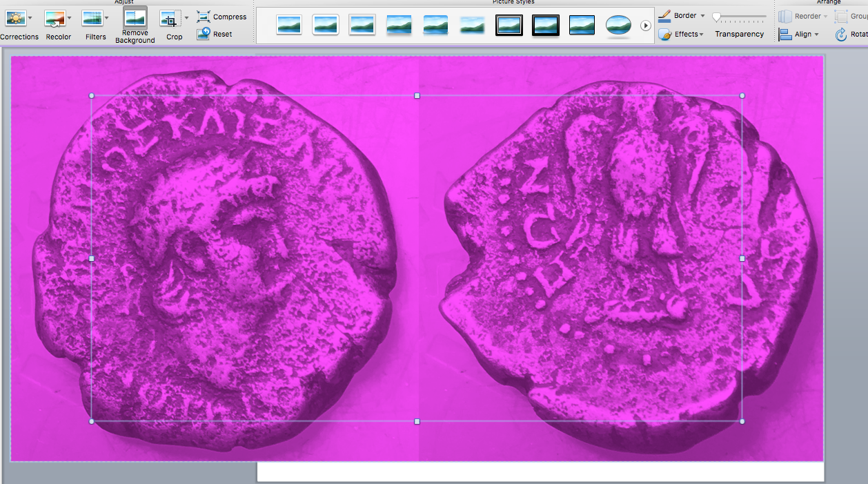
Task: Apply the thin black border style beside the oval
Action: click(582, 26)
